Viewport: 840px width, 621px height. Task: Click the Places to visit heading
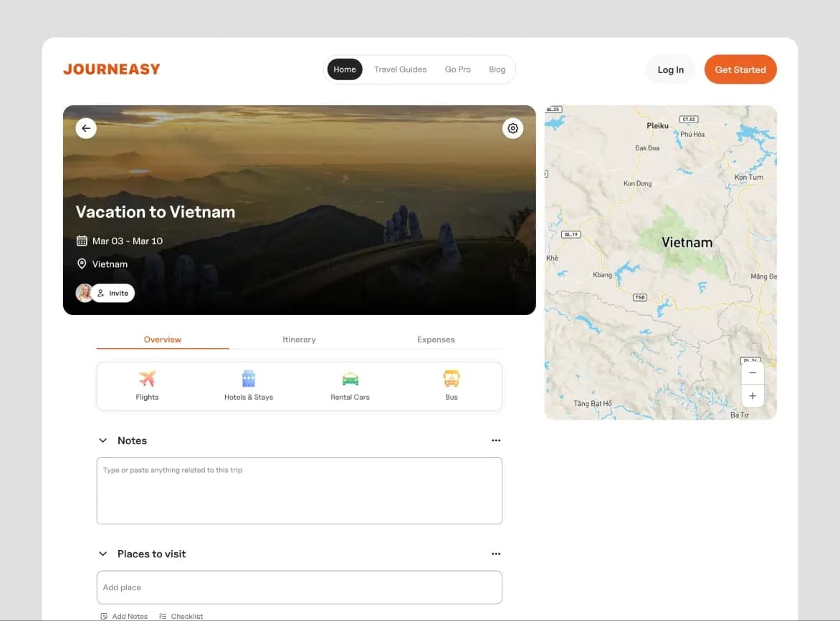[152, 554]
